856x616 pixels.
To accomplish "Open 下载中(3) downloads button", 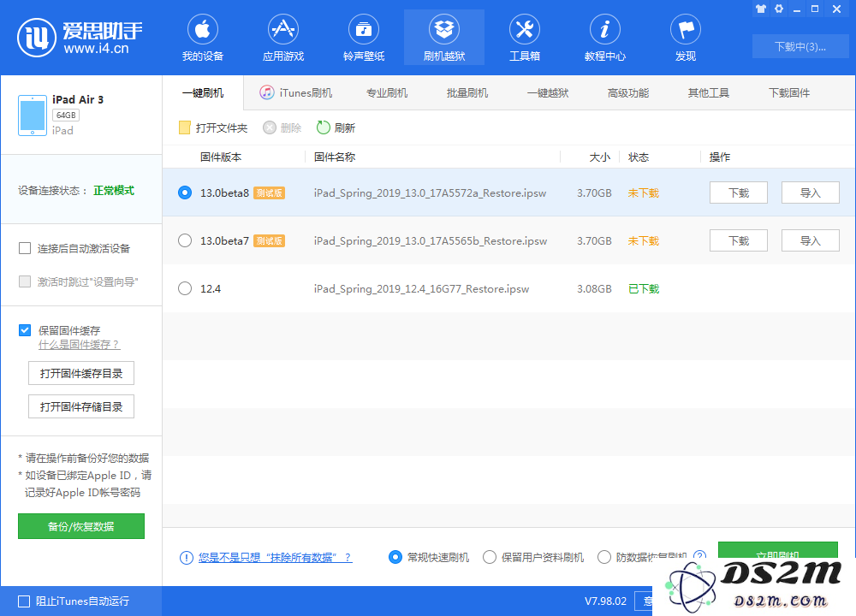I will coord(800,46).
